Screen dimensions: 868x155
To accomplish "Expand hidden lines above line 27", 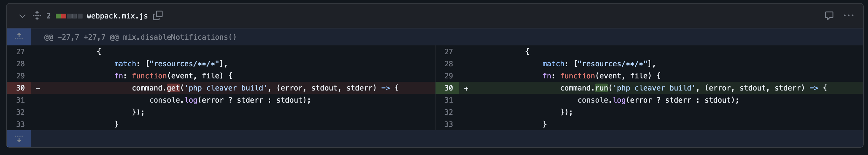I will (x=19, y=37).
